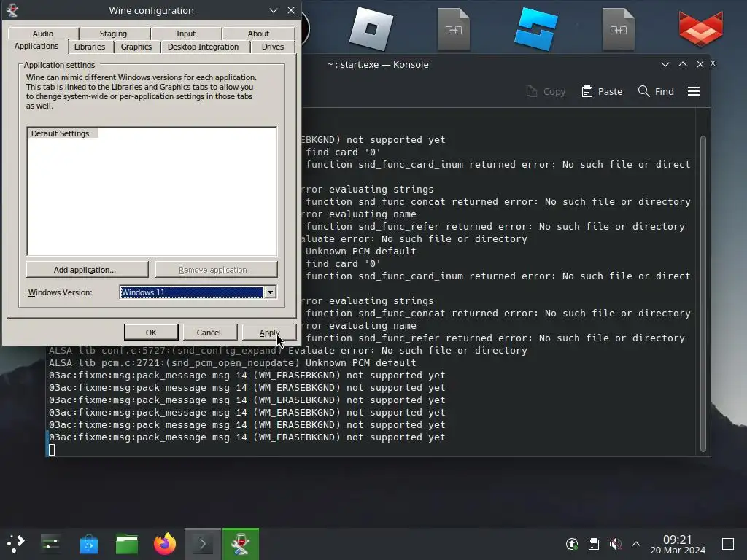Click Paste in Konsole toolbar
747x560 pixels.
coord(602,91)
